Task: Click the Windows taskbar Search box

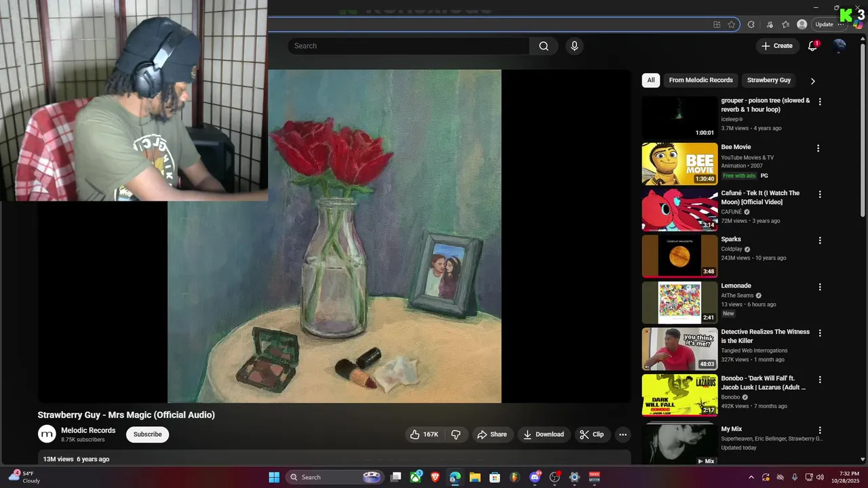Action: coord(334,477)
